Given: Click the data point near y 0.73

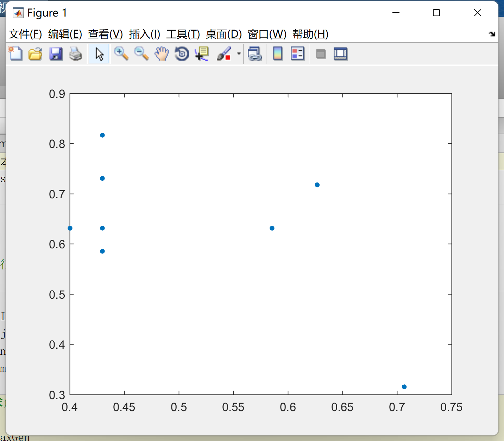Looking at the screenshot, I should (102, 178).
